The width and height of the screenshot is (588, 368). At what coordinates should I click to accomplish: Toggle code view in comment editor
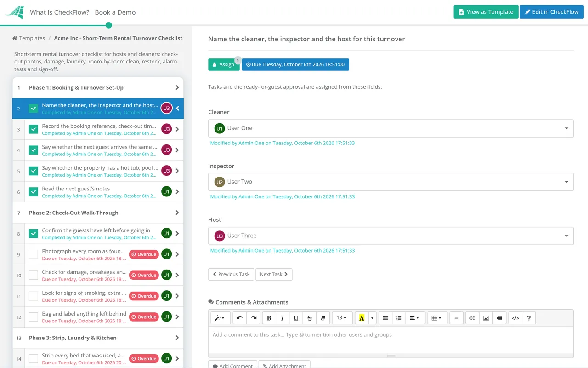tap(515, 318)
